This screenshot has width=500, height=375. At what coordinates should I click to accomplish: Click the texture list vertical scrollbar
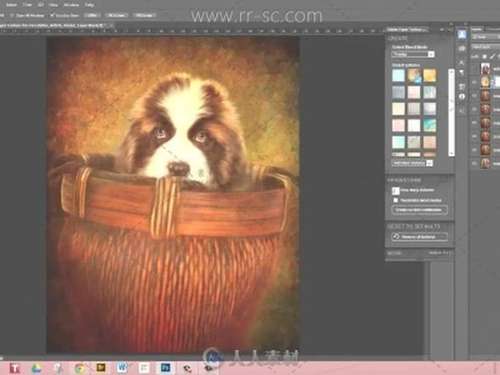click(x=451, y=112)
